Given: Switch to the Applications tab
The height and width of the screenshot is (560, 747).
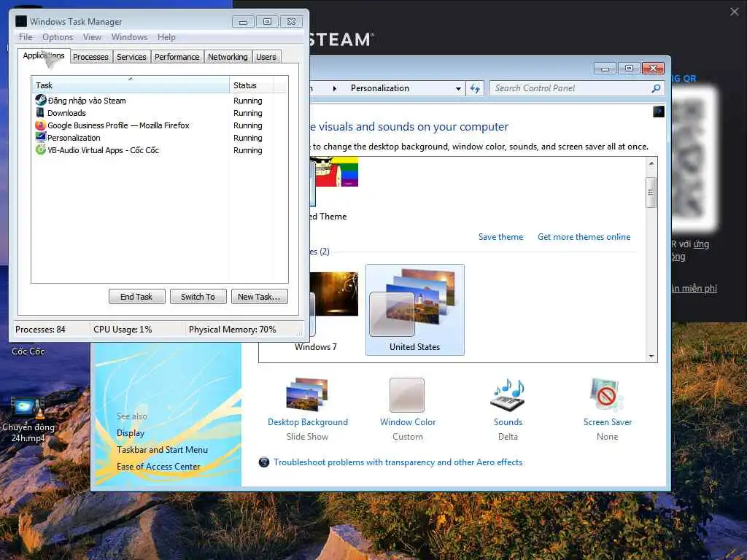Looking at the screenshot, I should tap(44, 55).
